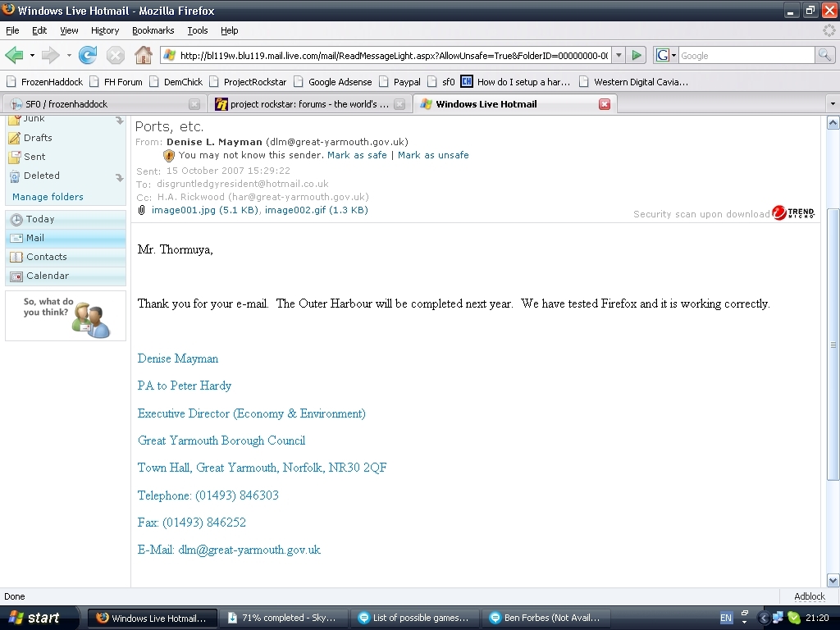Open the File menu

click(12, 30)
